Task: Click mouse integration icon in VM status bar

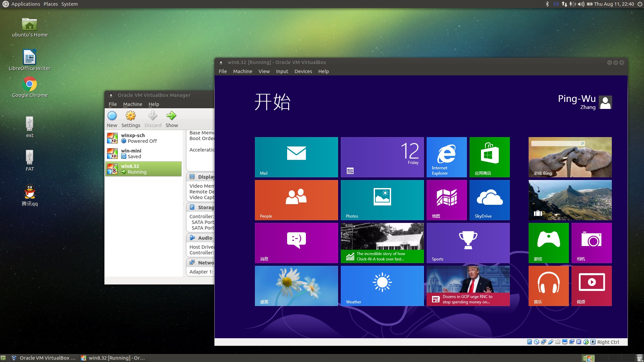Action: click(586, 342)
